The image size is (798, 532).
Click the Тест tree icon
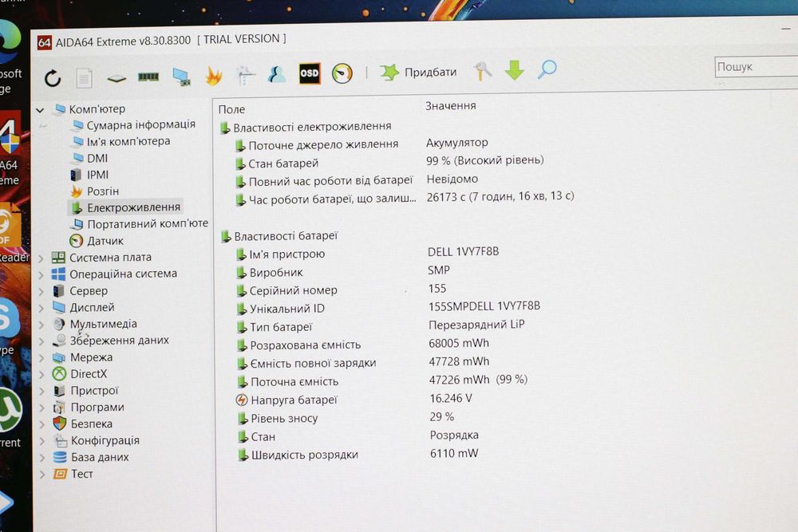click(60, 474)
